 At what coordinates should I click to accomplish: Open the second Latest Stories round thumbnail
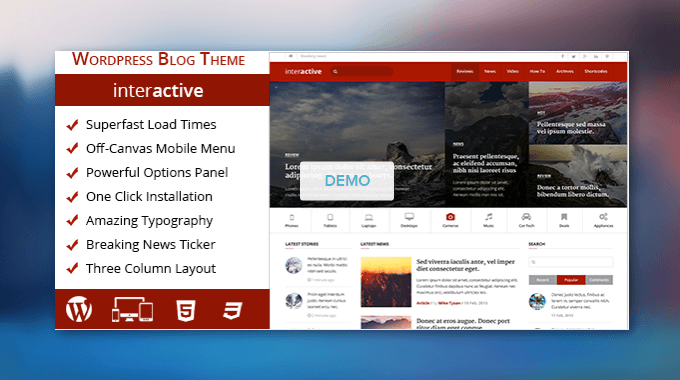click(x=294, y=301)
